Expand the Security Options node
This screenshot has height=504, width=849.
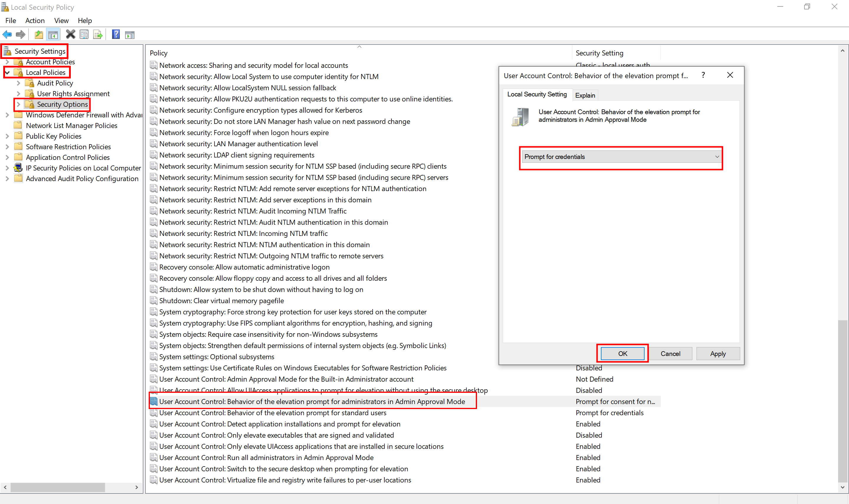(x=18, y=104)
